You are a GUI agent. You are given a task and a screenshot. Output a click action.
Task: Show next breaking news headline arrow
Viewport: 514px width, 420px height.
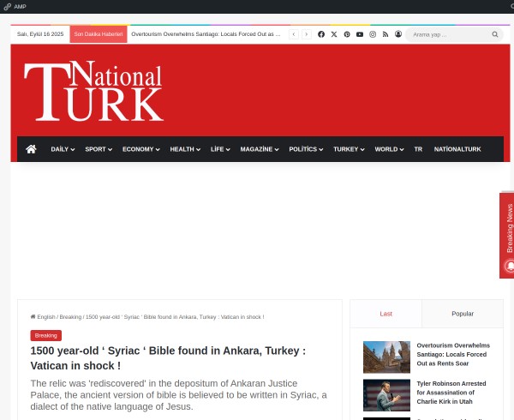[x=306, y=34]
